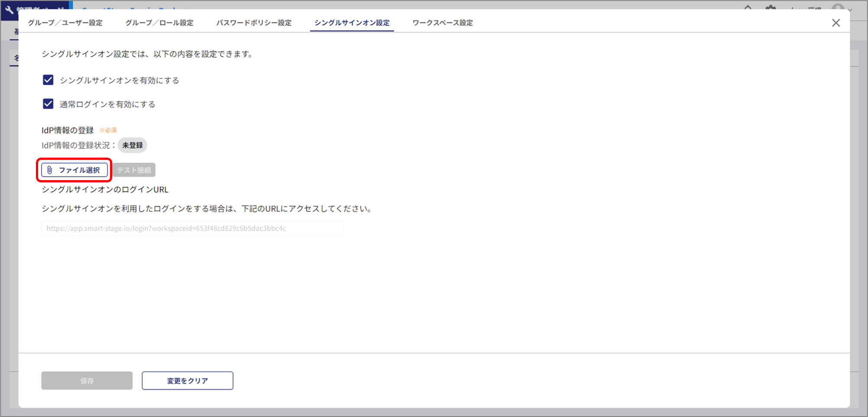Click the notification bell icon

(748, 7)
